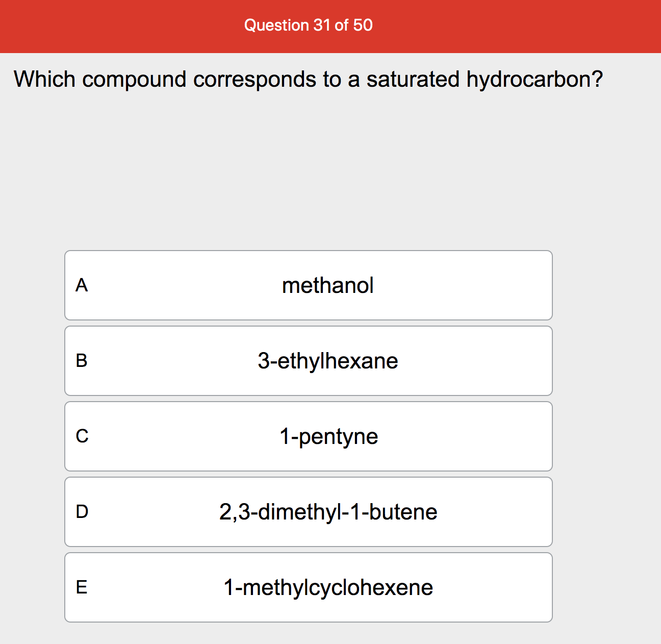
Task: Click the letter D label
Action: (82, 512)
